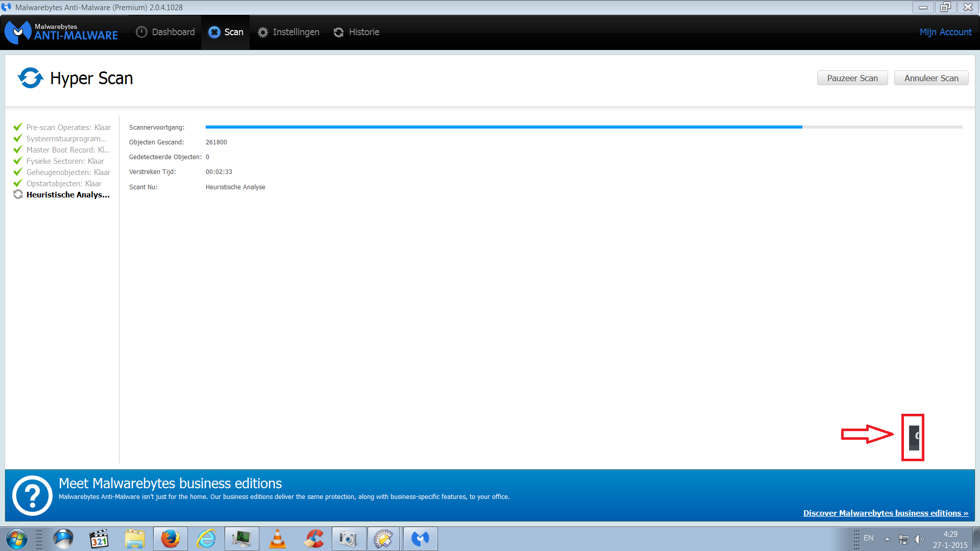Click the question mark icon in the banner
Viewport: 980px width, 551px height.
tap(32, 495)
